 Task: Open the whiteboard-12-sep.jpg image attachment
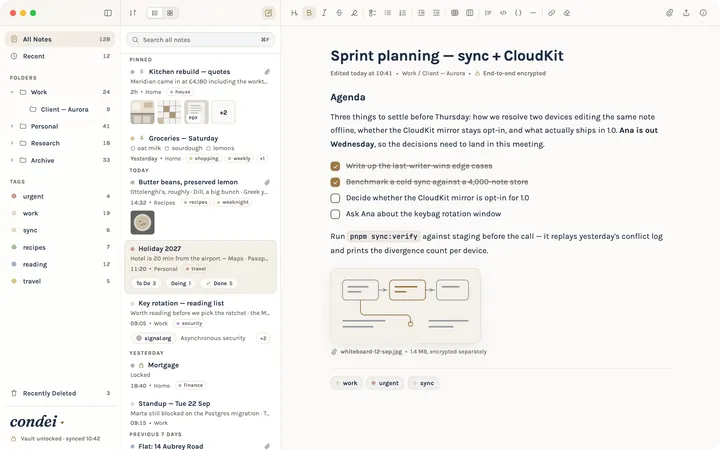coord(405,306)
